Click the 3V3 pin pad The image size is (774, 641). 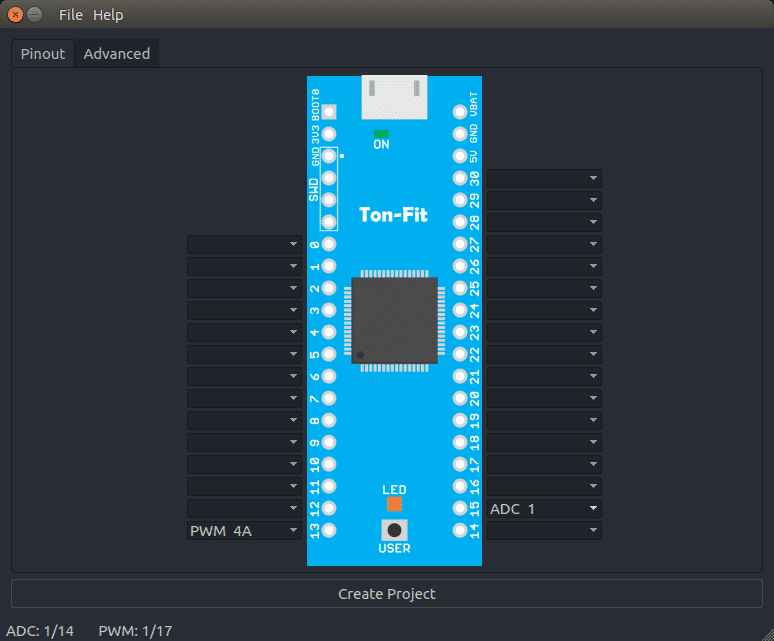(329, 133)
